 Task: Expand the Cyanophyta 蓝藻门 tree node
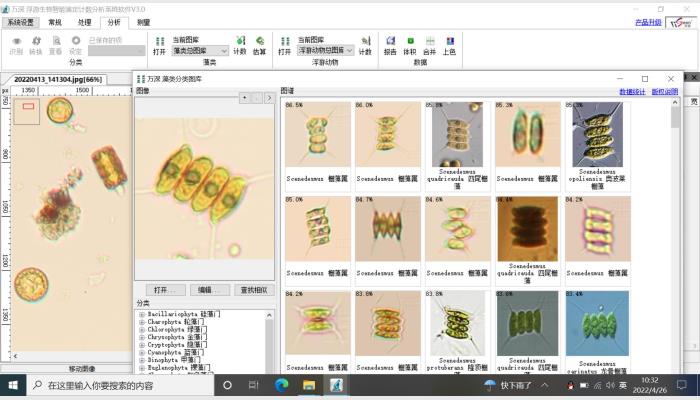pyautogui.click(x=142, y=352)
